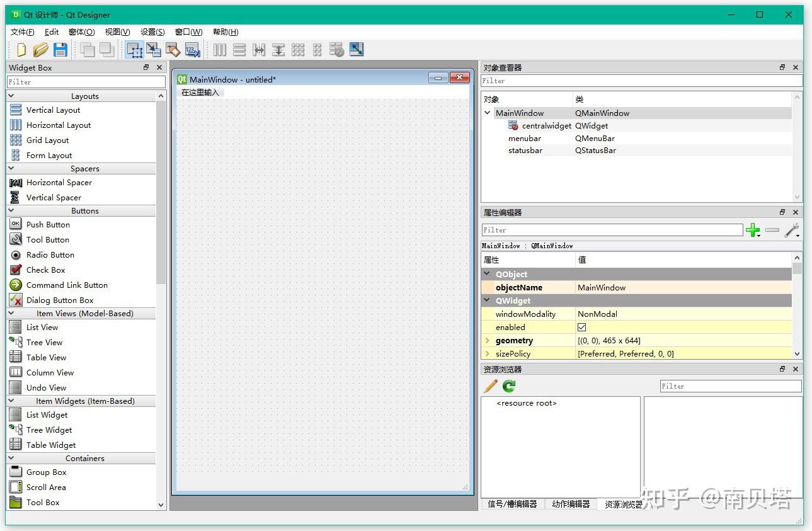The height and width of the screenshot is (531, 812).
Task: Collapse the Layouts category in Widget Box
Action: click(11, 96)
